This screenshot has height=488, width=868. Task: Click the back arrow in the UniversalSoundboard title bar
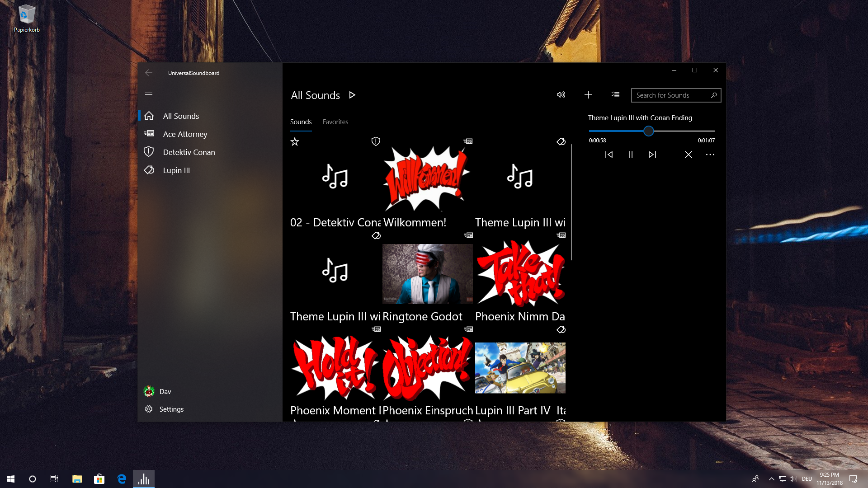[149, 73]
